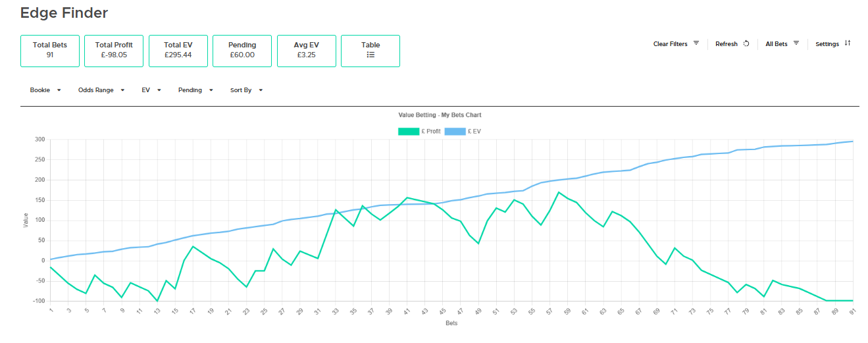Click the Clear Filters funnel icon
868x343 pixels.
[696, 43]
